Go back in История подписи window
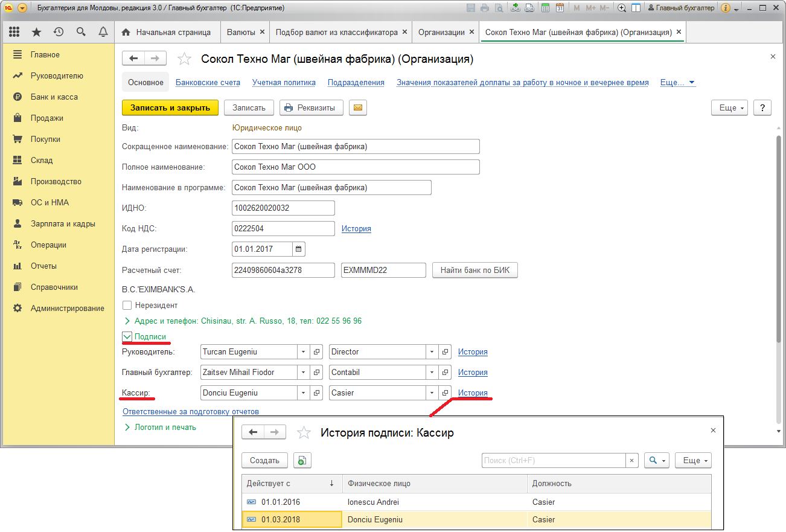The height and width of the screenshot is (532, 786). pyautogui.click(x=253, y=432)
